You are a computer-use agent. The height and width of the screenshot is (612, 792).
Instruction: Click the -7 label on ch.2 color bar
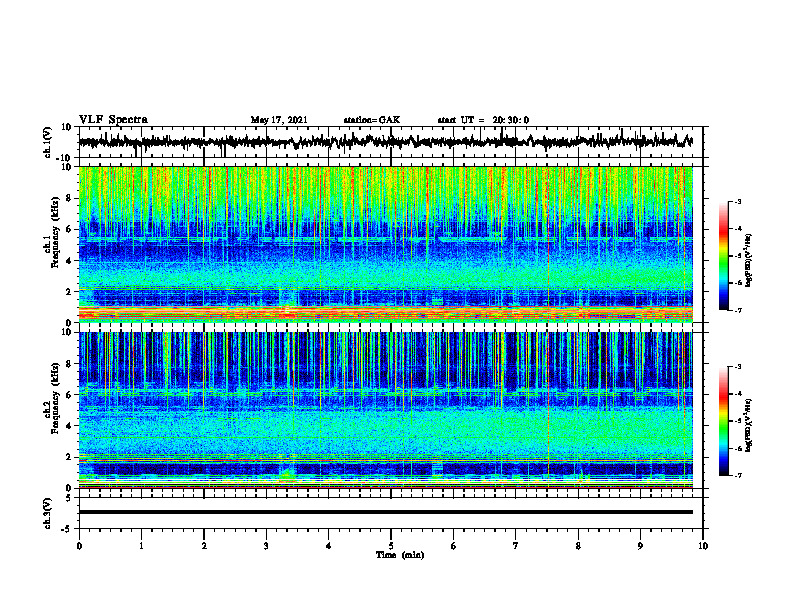click(738, 475)
